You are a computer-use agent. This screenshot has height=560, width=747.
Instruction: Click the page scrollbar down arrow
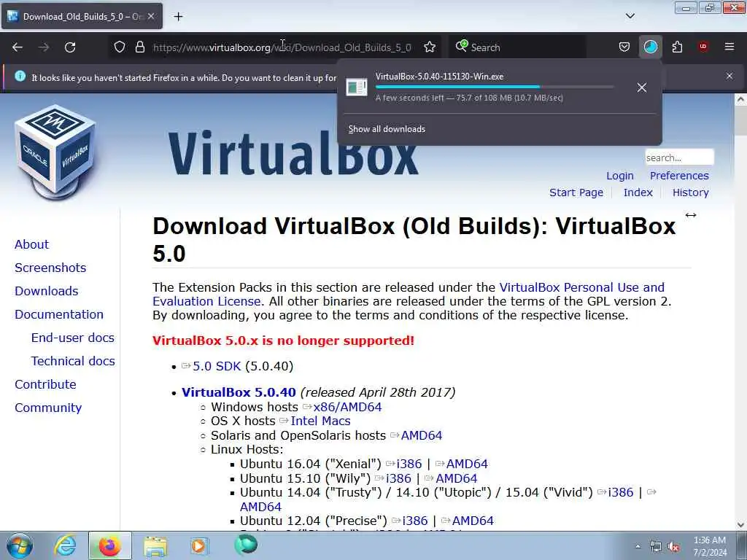point(740,524)
